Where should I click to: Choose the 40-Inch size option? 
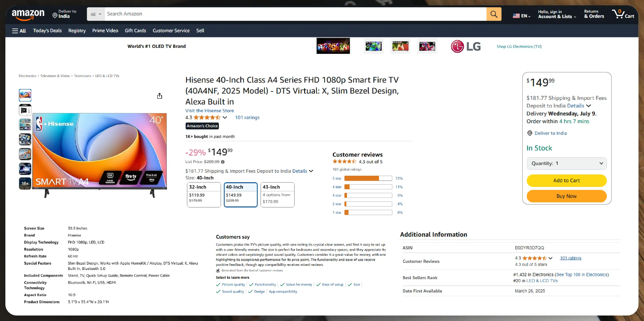click(x=241, y=195)
